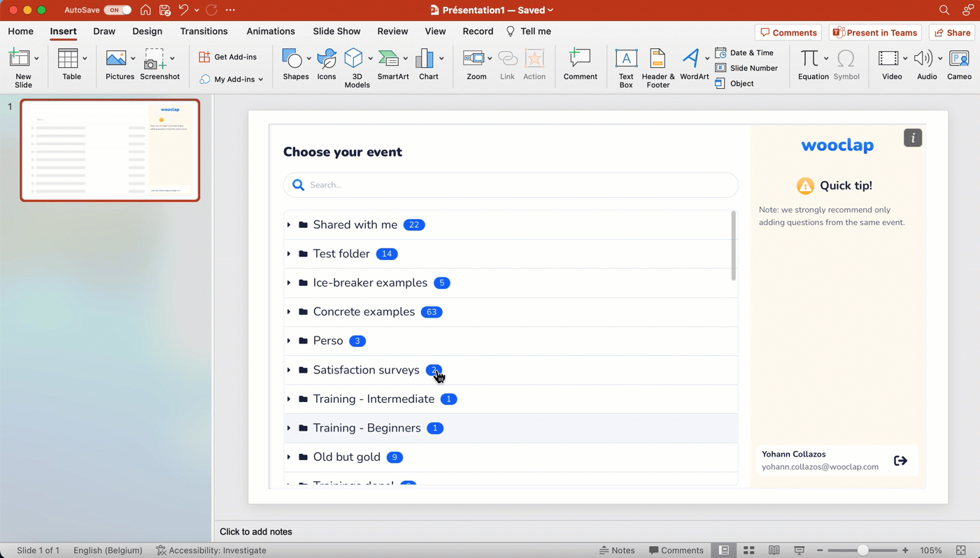980x558 pixels.
Task: Insert an Equation
Action: coord(813,64)
